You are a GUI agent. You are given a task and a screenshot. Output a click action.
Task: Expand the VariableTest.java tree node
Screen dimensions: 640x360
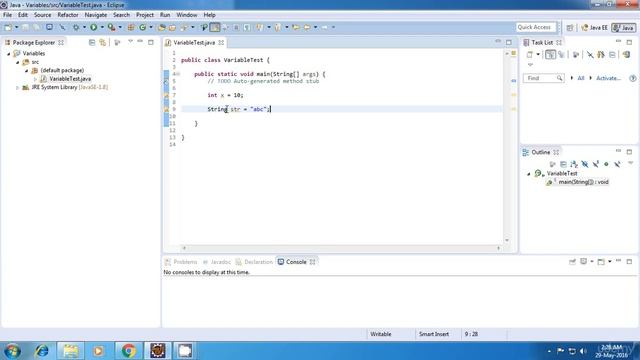[x=35, y=79]
